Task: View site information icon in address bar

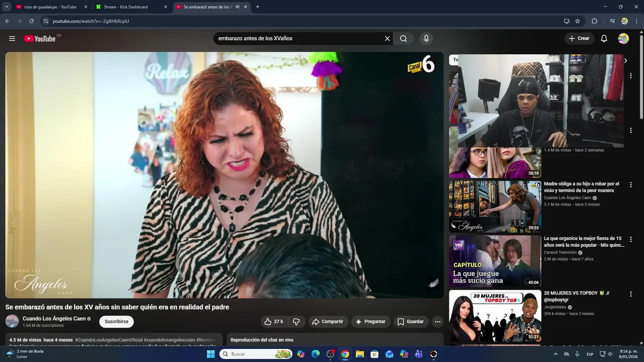Action: click(46, 21)
